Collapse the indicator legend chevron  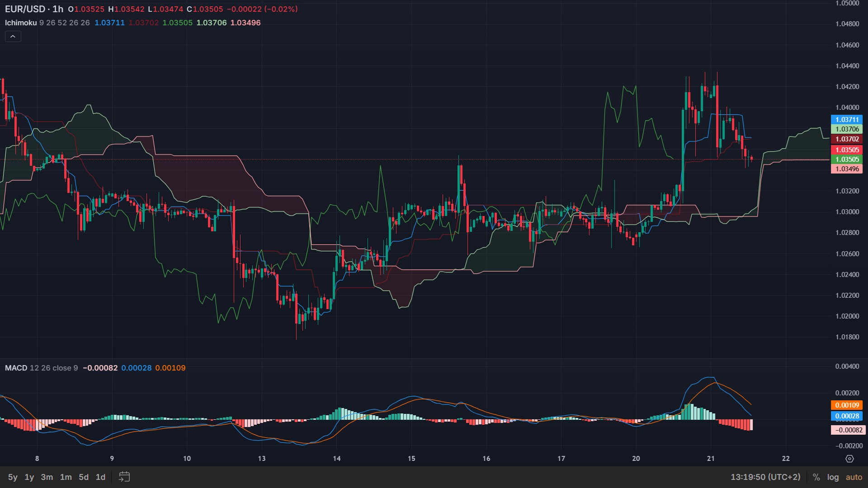(x=13, y=36)
